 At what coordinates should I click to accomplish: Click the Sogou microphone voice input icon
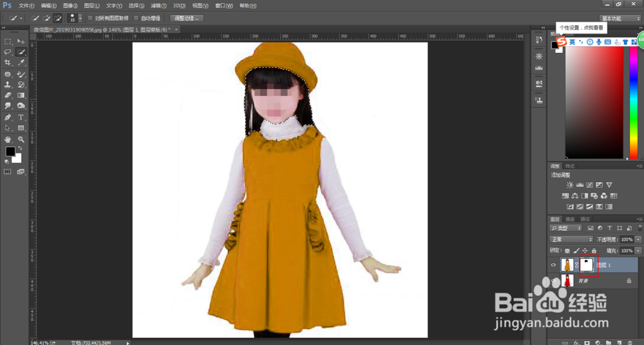tap(599, 42)
